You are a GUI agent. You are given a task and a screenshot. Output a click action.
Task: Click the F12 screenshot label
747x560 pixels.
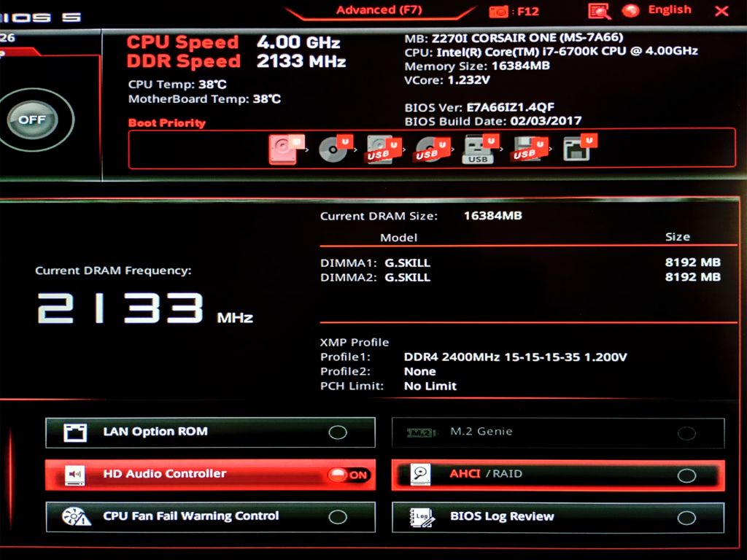click(528, 12)
